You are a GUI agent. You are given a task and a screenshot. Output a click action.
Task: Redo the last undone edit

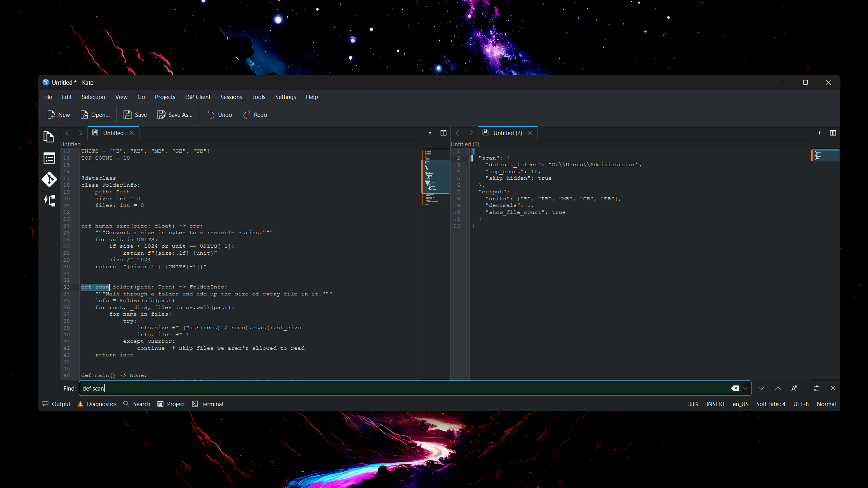point(255,115)
